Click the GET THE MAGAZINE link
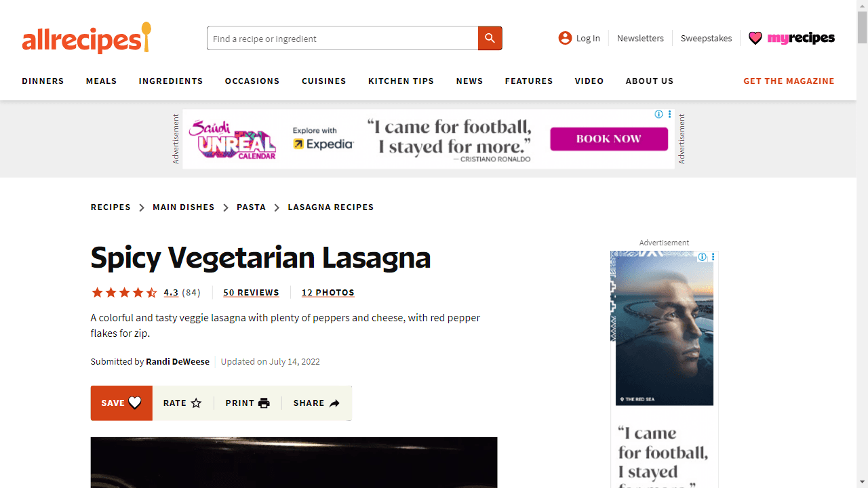The height and width of the screenshot is (488, 868). [789, 81]
